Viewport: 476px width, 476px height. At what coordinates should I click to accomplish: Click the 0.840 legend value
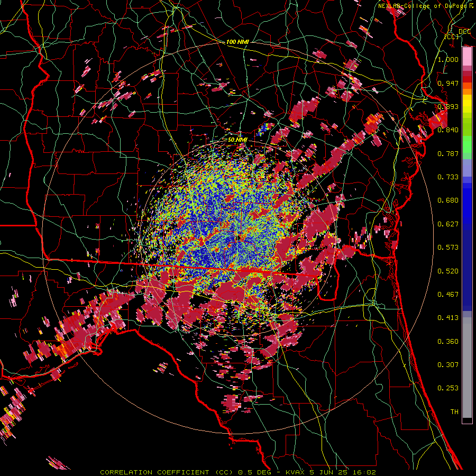click(448, 130)
